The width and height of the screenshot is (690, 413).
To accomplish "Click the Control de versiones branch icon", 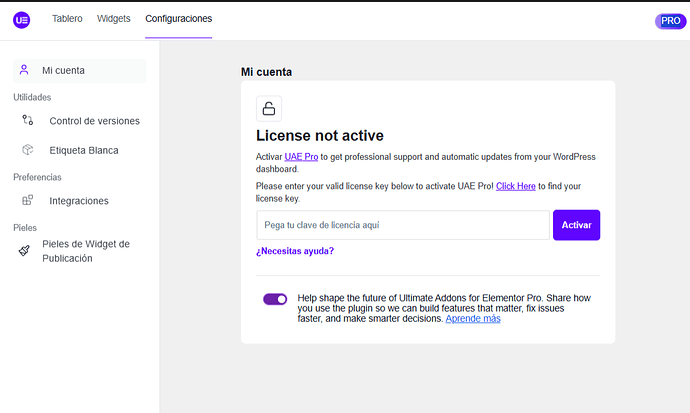I will point(28,120).
